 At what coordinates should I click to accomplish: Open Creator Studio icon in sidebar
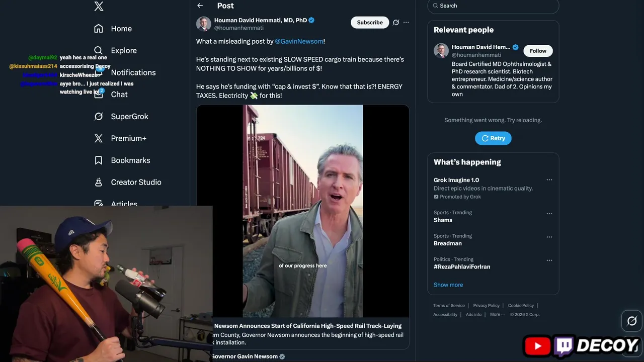coord(99,182)
